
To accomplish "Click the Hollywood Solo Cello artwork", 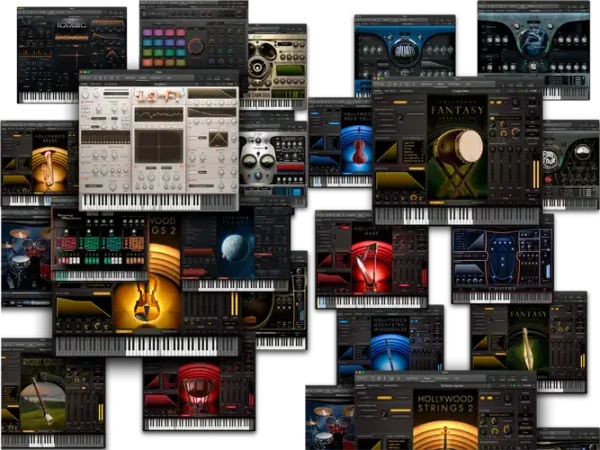I will 356,141.
